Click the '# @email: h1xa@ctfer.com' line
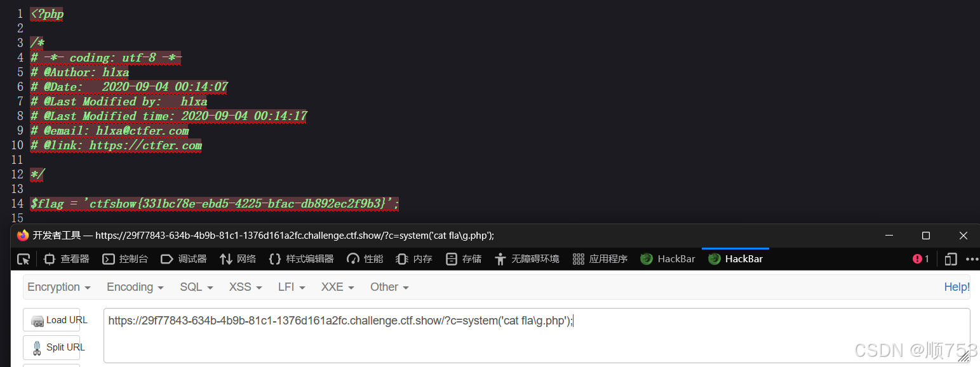The width and height of the screenshot is (980, 367). [x=109, y=130]
